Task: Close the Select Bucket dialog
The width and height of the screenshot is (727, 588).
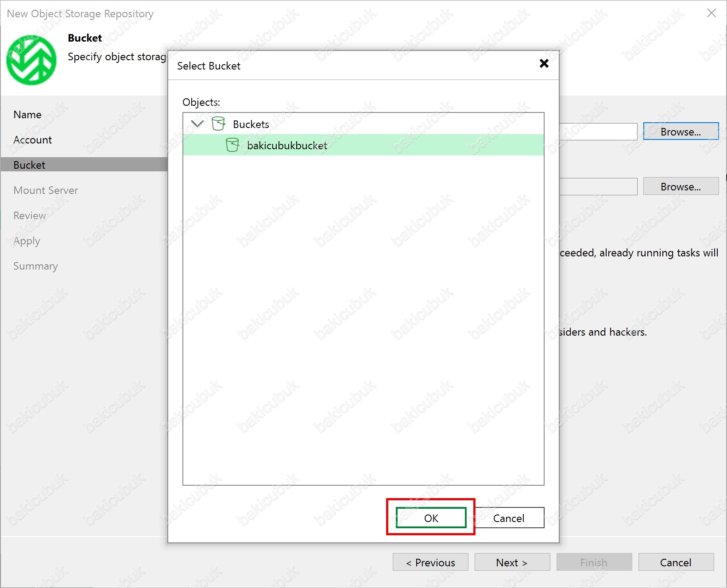Action: point(544,64)
